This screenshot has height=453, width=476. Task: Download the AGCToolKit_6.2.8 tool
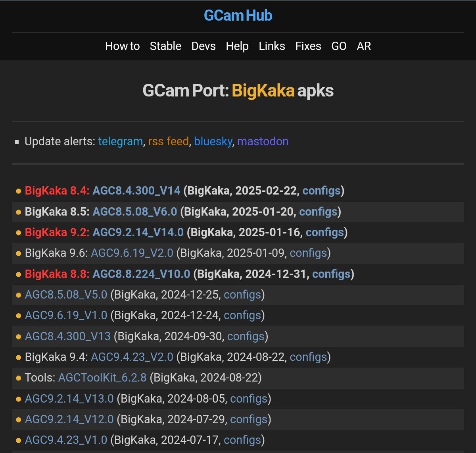pos(102,378)
